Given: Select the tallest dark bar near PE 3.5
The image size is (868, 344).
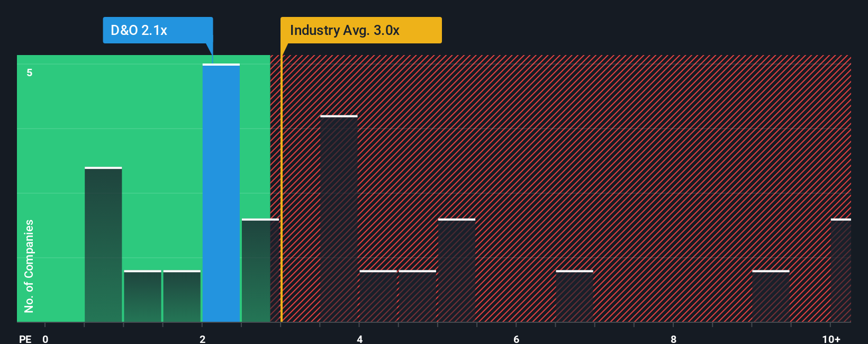Looking at the screenshot, I should [339, 219].
